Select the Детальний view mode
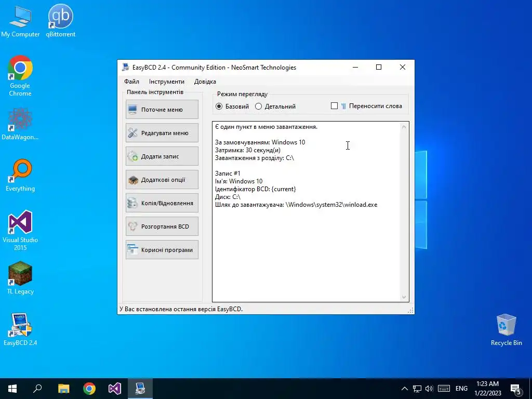532x399 pixels. coord(275,107)
